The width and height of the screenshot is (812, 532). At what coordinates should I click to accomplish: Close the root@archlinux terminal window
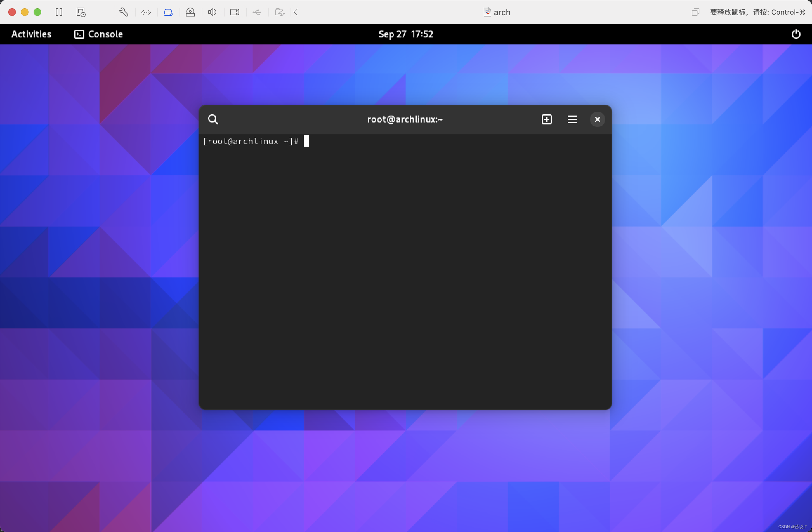[x=597, y=120]
